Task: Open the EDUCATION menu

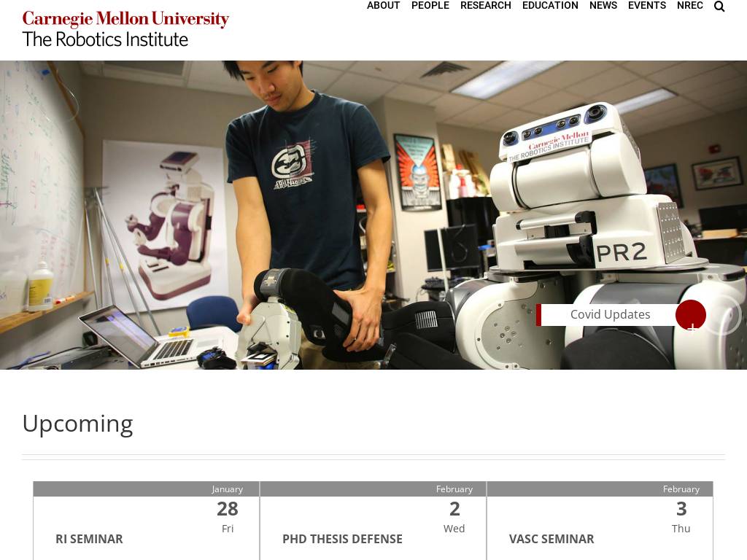Action: pos(550,5)
